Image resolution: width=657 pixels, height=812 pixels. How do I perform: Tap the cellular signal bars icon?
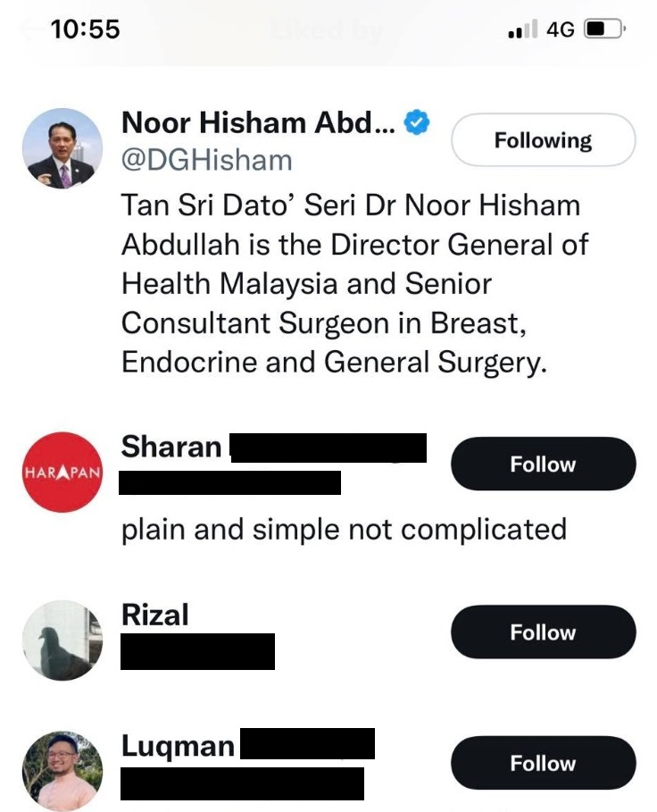pyautogui.click(x=523, y=30)
